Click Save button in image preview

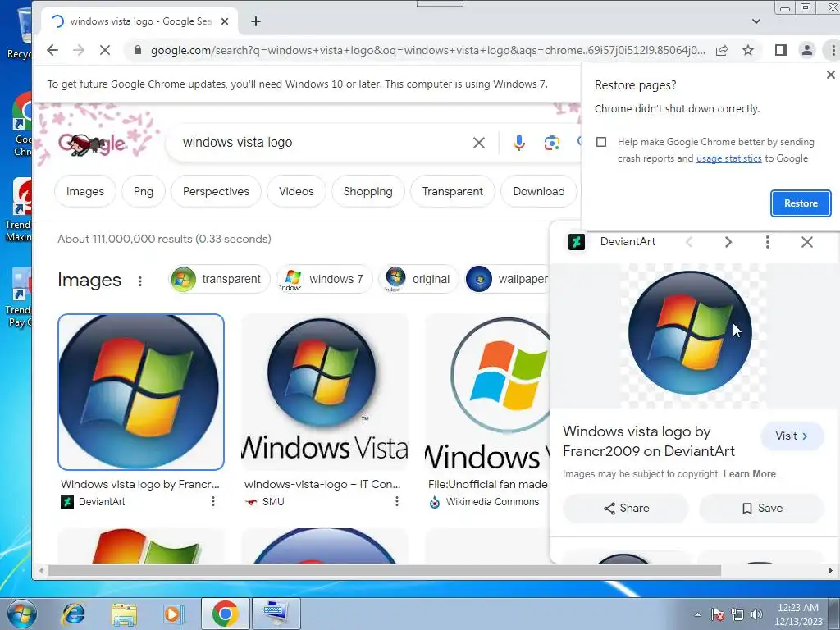[762, 509]
